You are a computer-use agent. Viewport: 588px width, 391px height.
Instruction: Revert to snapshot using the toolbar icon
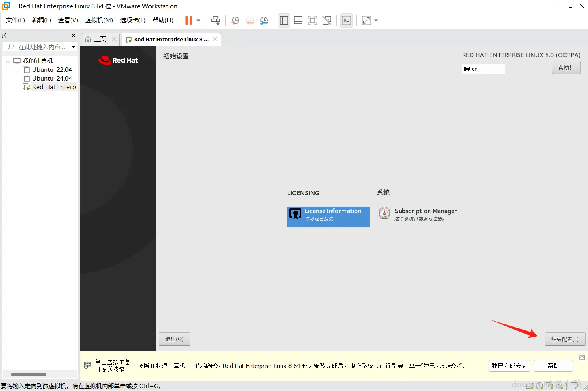click(250, 21)
